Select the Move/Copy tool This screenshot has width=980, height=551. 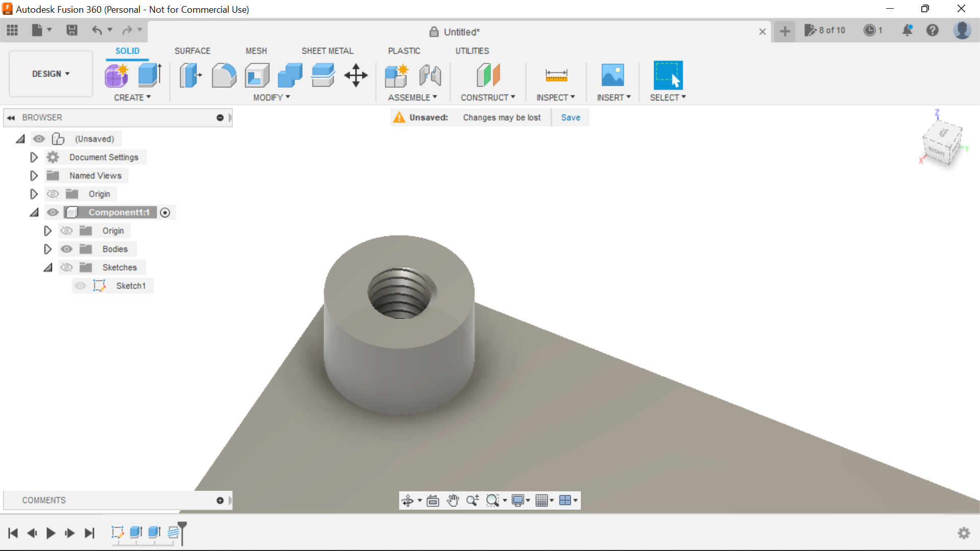(356, 76)
